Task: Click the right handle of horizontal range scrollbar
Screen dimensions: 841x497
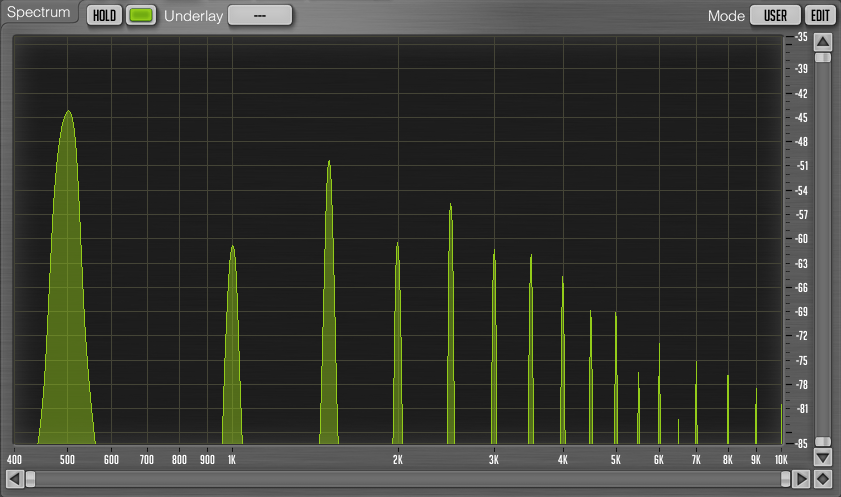Action: click(785, 479)
